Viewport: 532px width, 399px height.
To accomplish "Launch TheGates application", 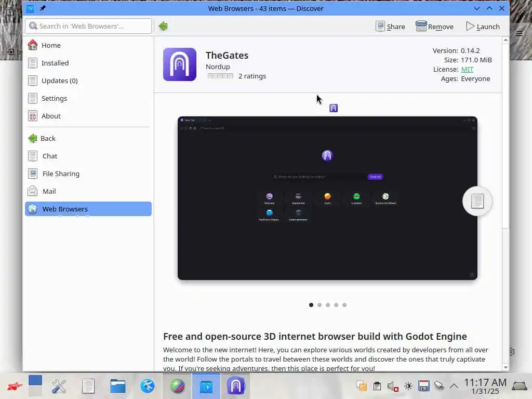I will pos(483,26).
